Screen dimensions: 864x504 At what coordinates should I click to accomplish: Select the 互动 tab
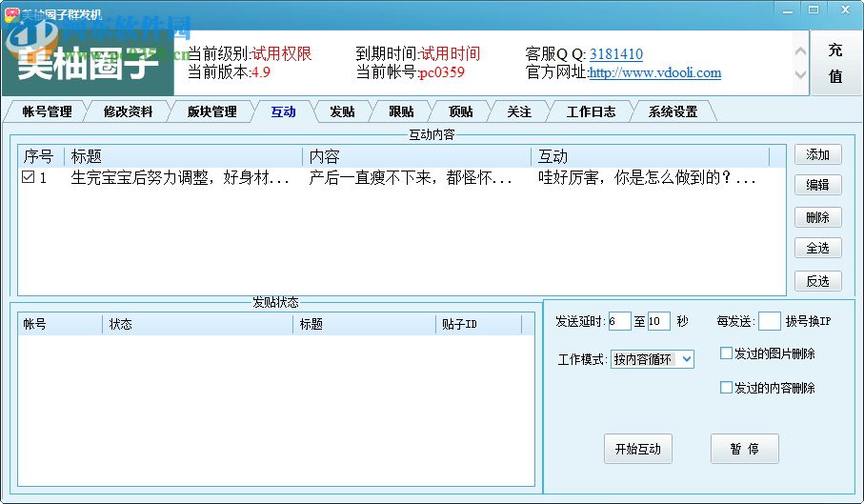click(283, 111)
